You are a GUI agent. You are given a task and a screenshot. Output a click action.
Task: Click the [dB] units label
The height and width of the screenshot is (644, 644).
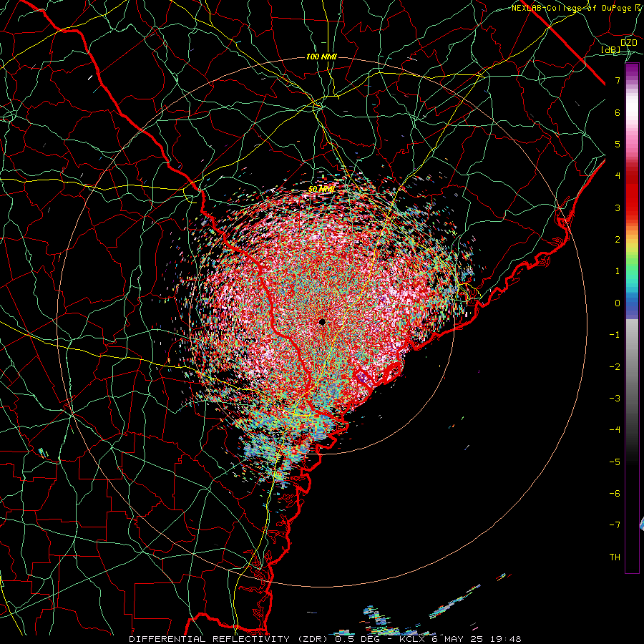pos(611,50)
